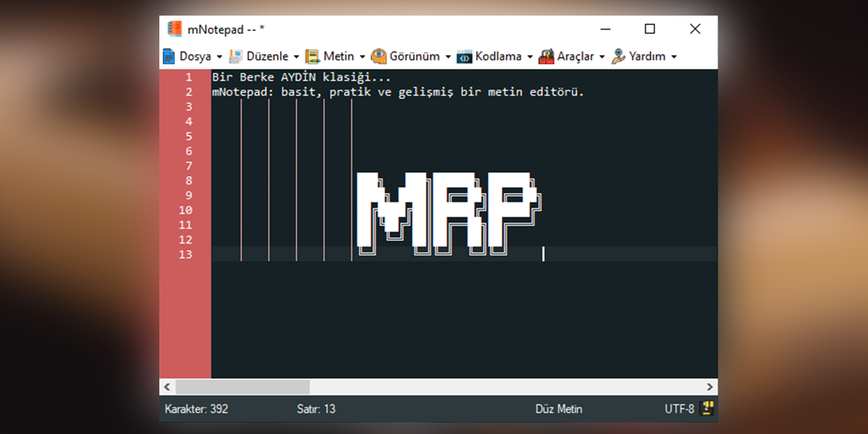Click the yellow icon beside UTF-8
The height and width of the screenshot is (434, 868).
point(706,408)
